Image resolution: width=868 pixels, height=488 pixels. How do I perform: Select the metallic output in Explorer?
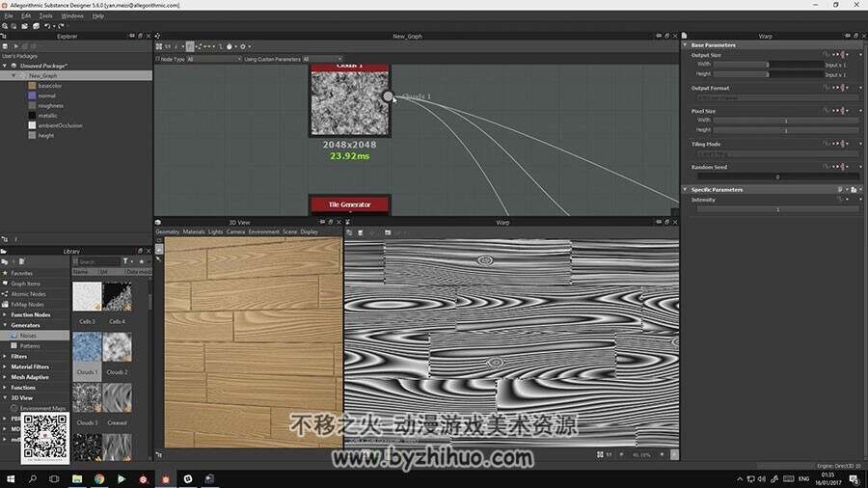click(x=47, y=116)
